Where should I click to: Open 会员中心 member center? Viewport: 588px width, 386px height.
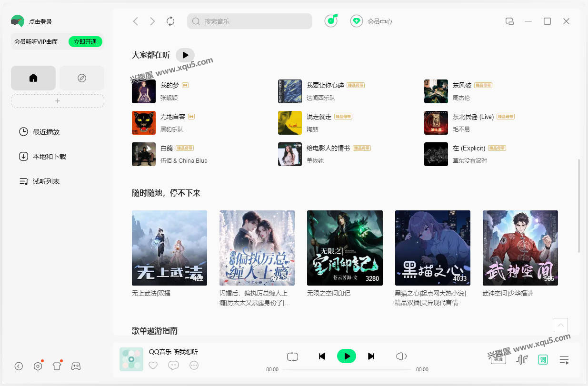[x=371, y=21]
